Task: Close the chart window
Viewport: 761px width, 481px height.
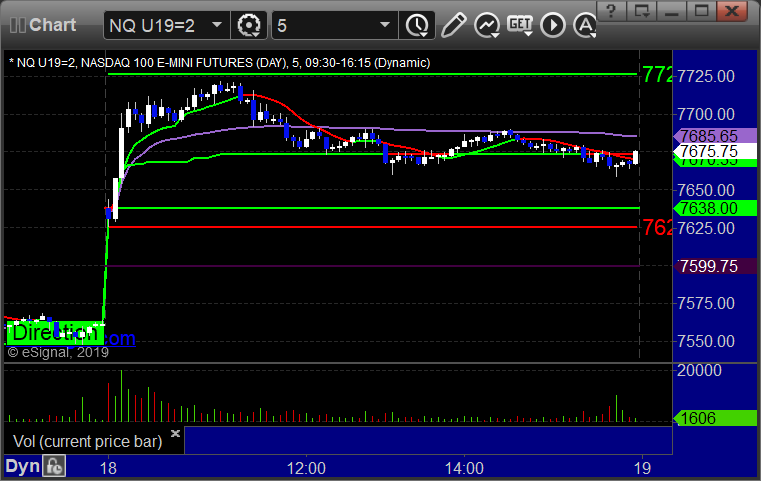Action: click(732, 10)
